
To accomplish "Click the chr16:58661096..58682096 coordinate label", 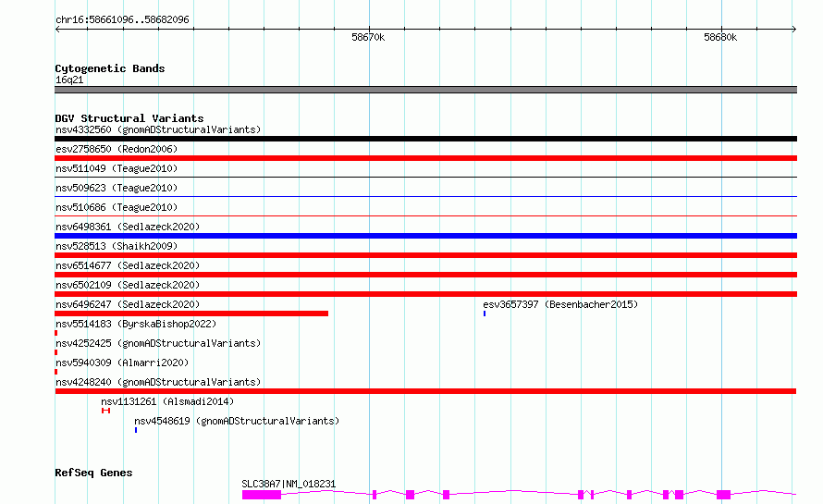I will [x=122, y=19].
